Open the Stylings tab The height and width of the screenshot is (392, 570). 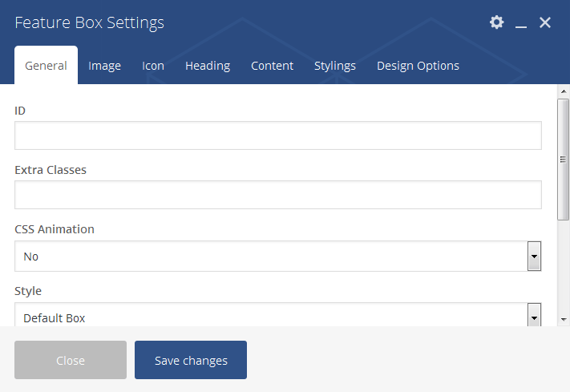click(x=335, y=66)
